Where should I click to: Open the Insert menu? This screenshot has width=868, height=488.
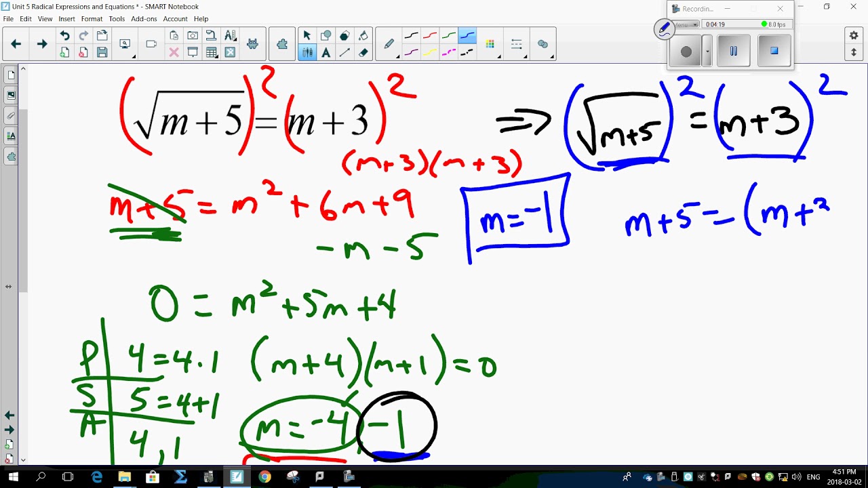pyautogui.click(x=67, y=19)
